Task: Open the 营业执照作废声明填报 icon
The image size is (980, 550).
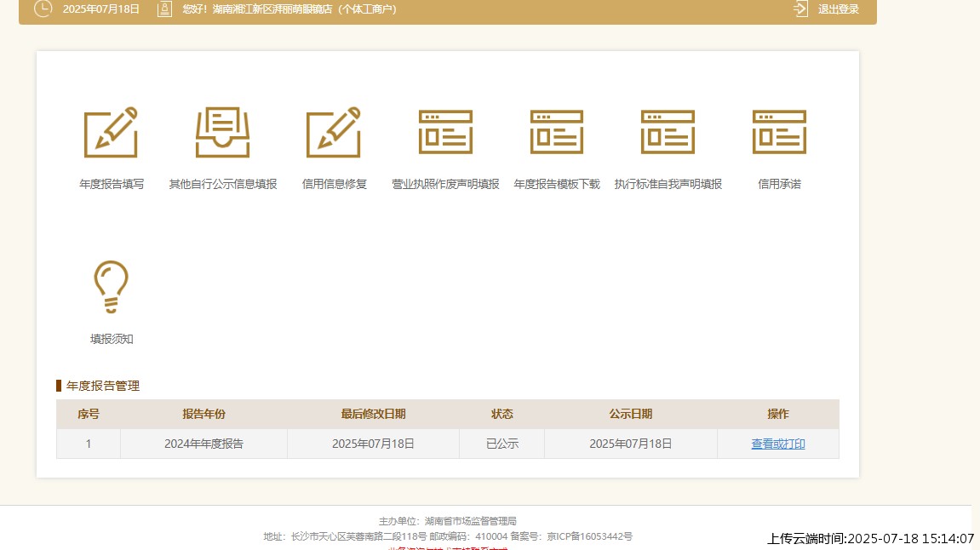Action: click(445, 132)
